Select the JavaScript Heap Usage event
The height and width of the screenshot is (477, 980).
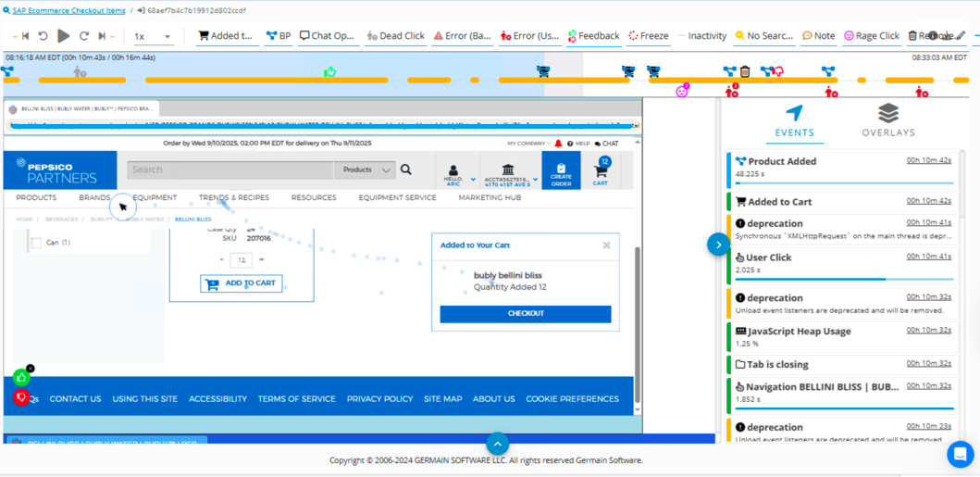842,336
